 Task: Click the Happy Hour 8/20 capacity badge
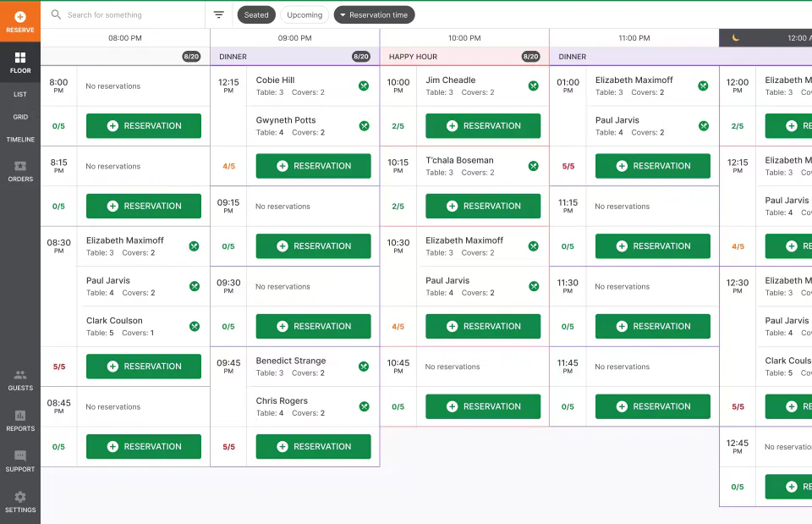(531, 57)
